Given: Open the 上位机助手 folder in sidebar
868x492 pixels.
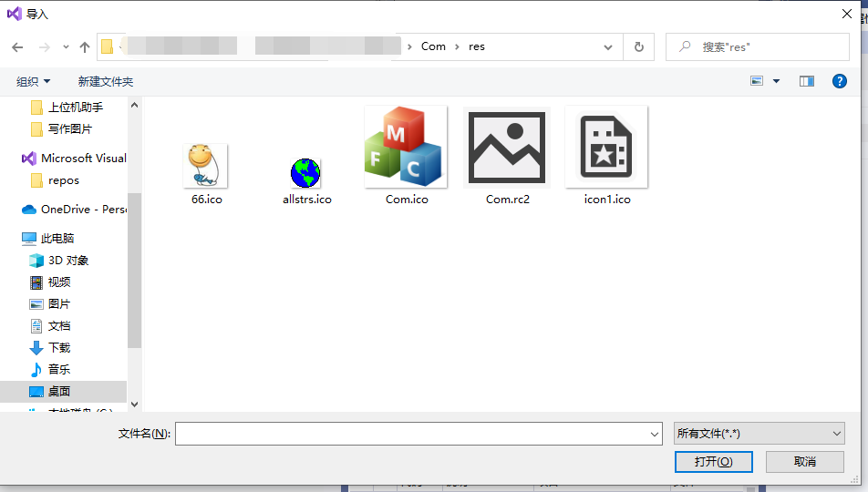Looking at the screenshot, I should [x=67, y=108].
